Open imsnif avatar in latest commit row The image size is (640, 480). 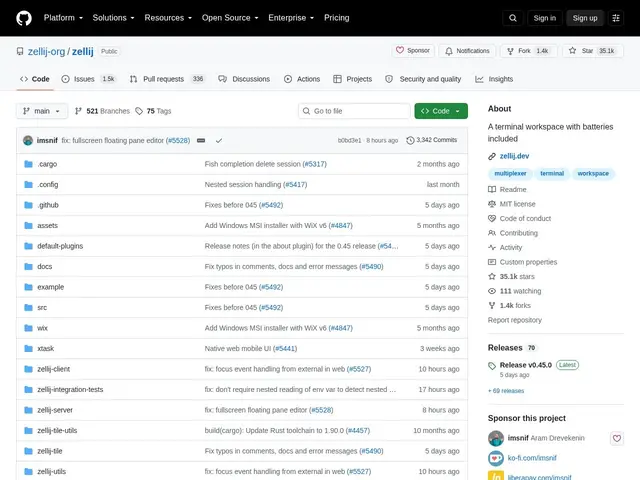pyautogui.click(x=28, y=140)
